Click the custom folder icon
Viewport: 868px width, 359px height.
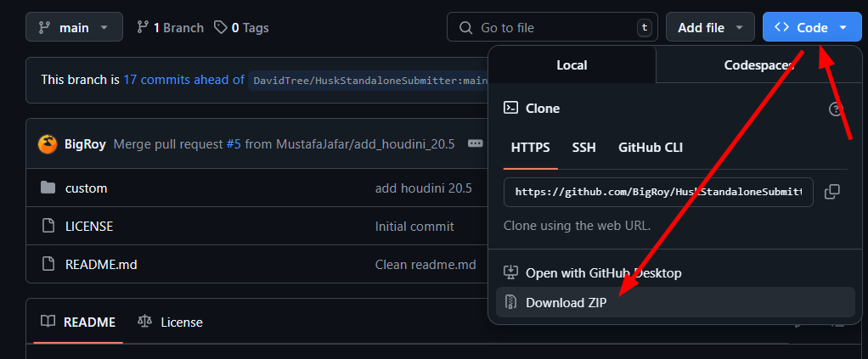click(48, 188)
